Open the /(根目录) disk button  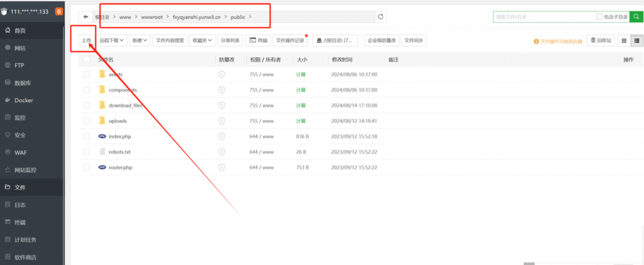[335, 40]
